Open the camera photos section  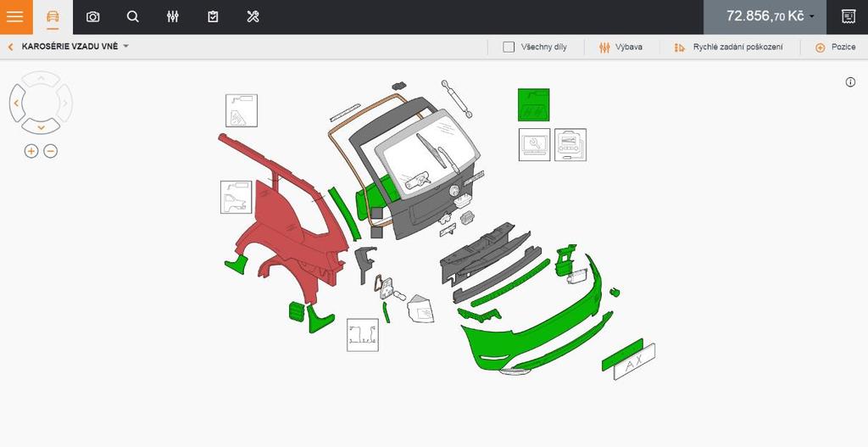(x=93, y=17)
